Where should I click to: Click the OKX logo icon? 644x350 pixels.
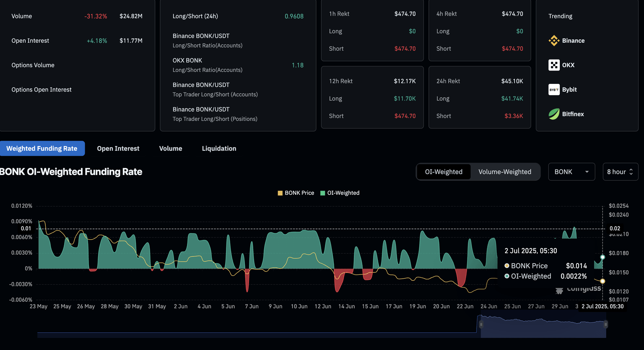[554, 65]
